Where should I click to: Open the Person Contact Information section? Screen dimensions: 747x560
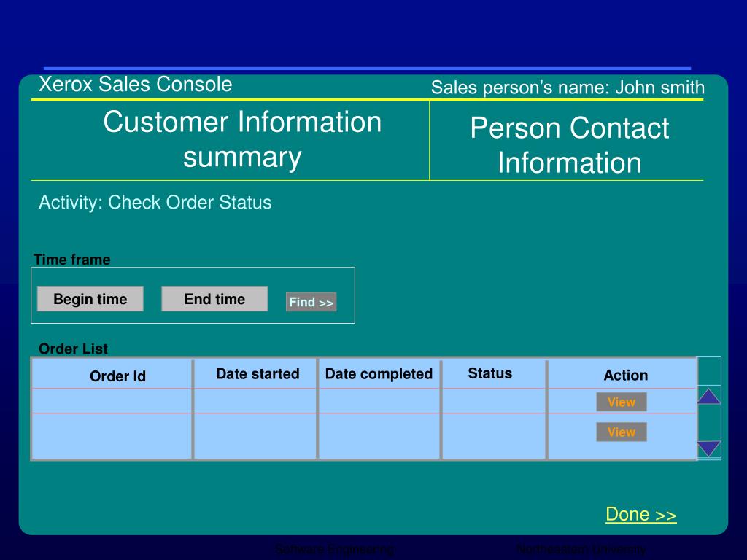[569, 145]
